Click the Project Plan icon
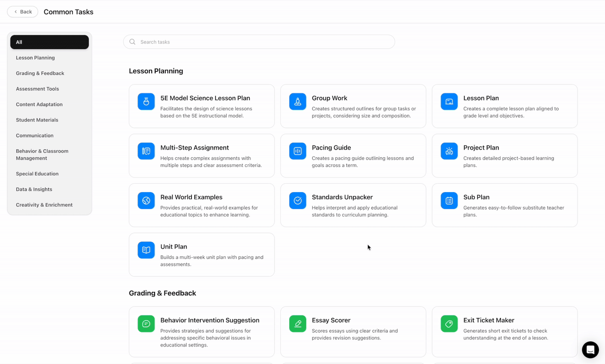Viewport: 605px width, 364px height. coord(449,151)
